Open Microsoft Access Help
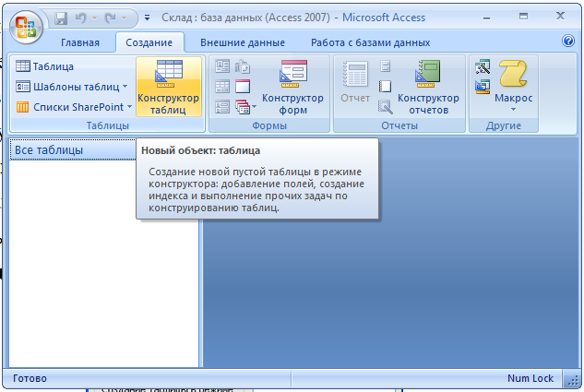Screen dimensions: 584x392 point(568,41)
